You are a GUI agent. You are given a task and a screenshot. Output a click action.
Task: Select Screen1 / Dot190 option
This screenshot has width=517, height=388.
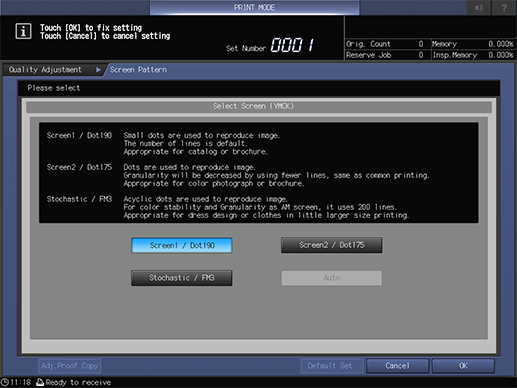pyautogui.click(x=182, y=245)
